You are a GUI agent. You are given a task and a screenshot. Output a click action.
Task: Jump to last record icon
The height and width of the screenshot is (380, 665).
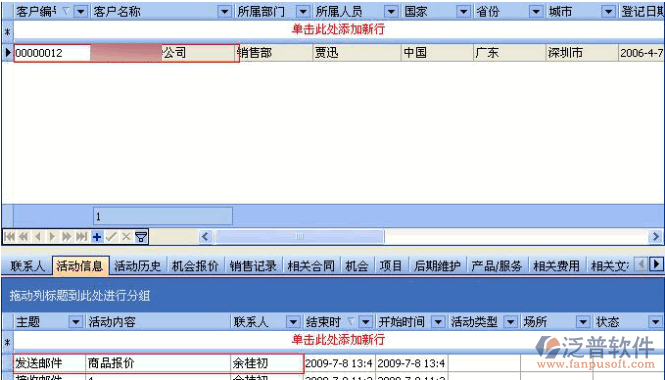coord(82,237)
